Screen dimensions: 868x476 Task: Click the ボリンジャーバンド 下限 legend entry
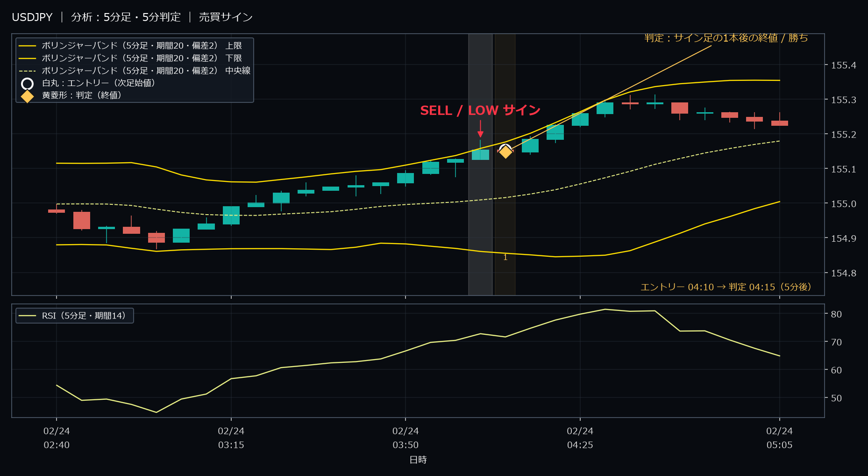click(135, 58)
